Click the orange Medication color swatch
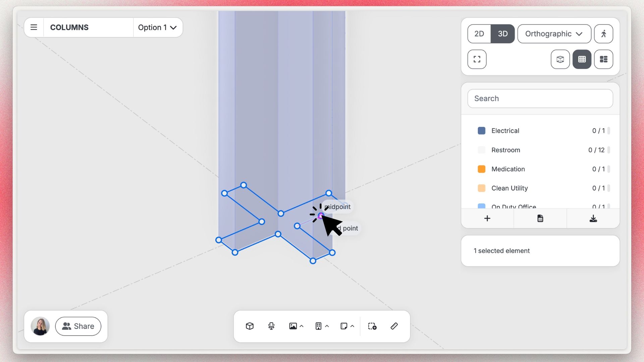 pos(481,169)
